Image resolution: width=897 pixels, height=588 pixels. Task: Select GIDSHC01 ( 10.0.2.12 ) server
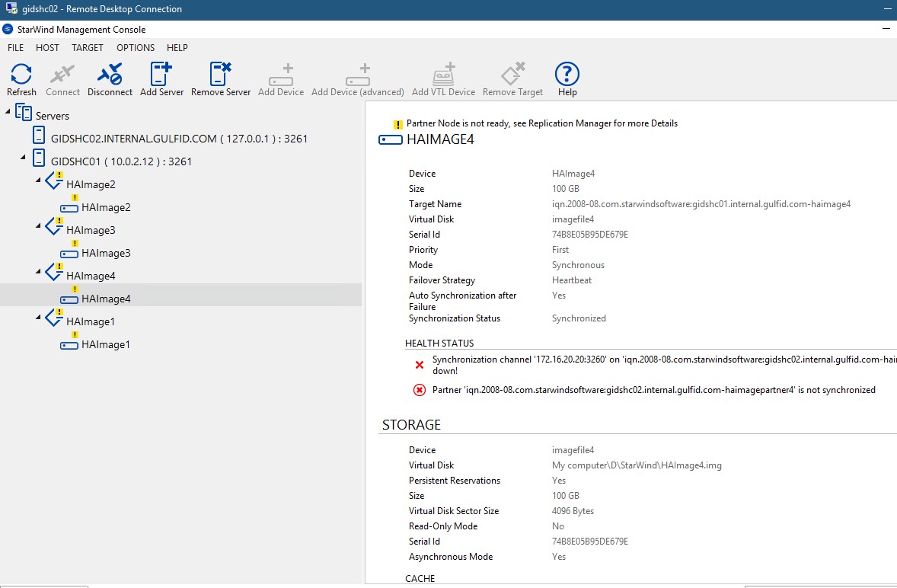(121, 161)
